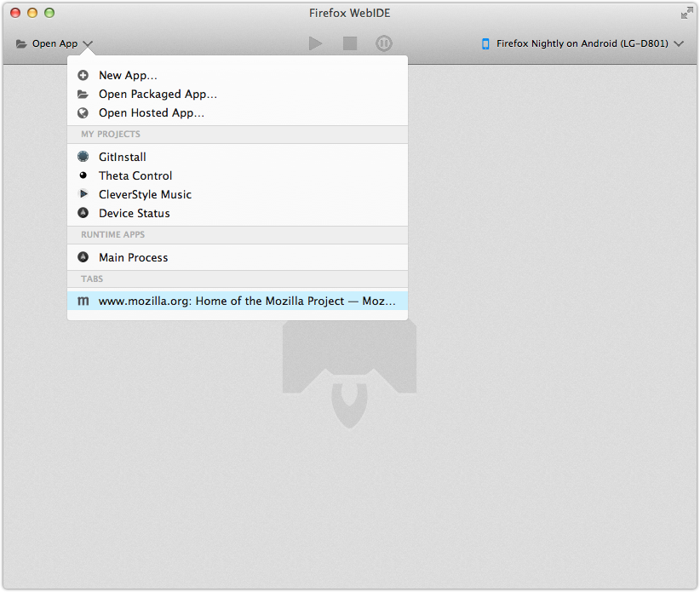This screenshot has width=700, height=592.
Task: Click the red close window button
Action: (15, 13)
